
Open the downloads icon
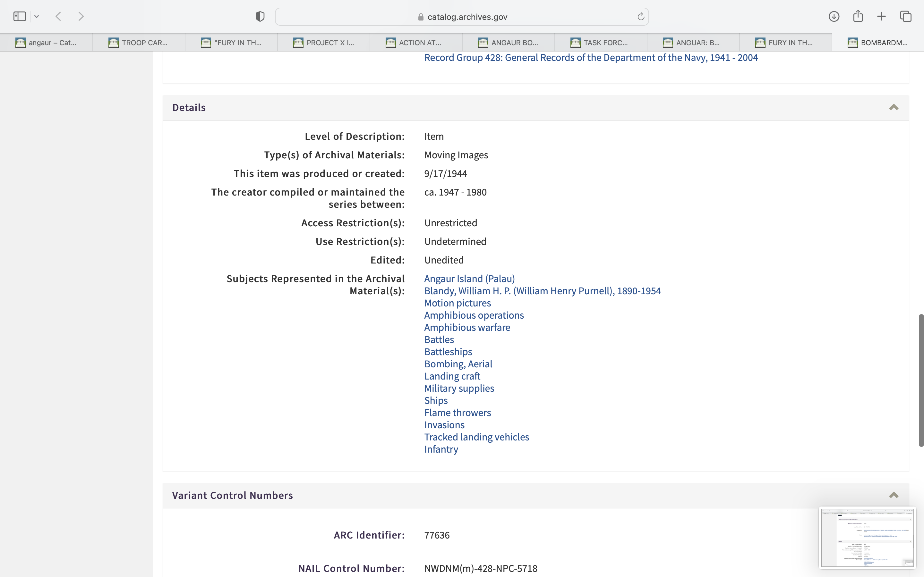pyautogui.click(x=834, y=16)
